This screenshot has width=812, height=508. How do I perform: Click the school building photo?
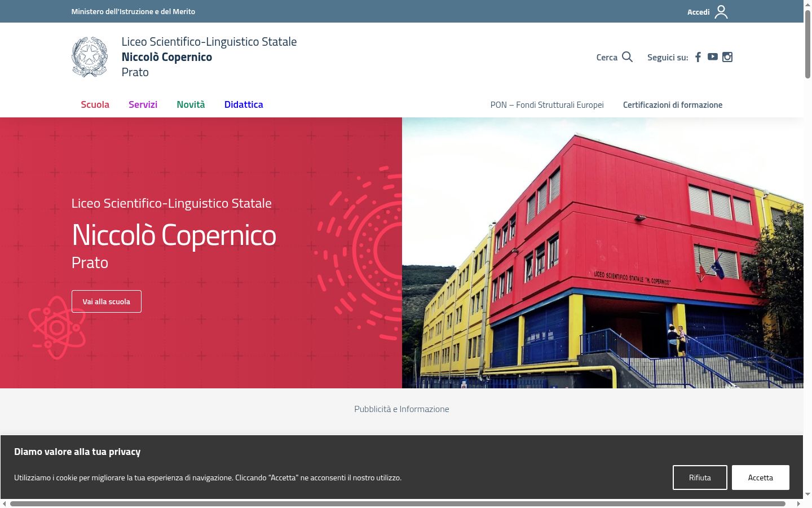point(603,253)
